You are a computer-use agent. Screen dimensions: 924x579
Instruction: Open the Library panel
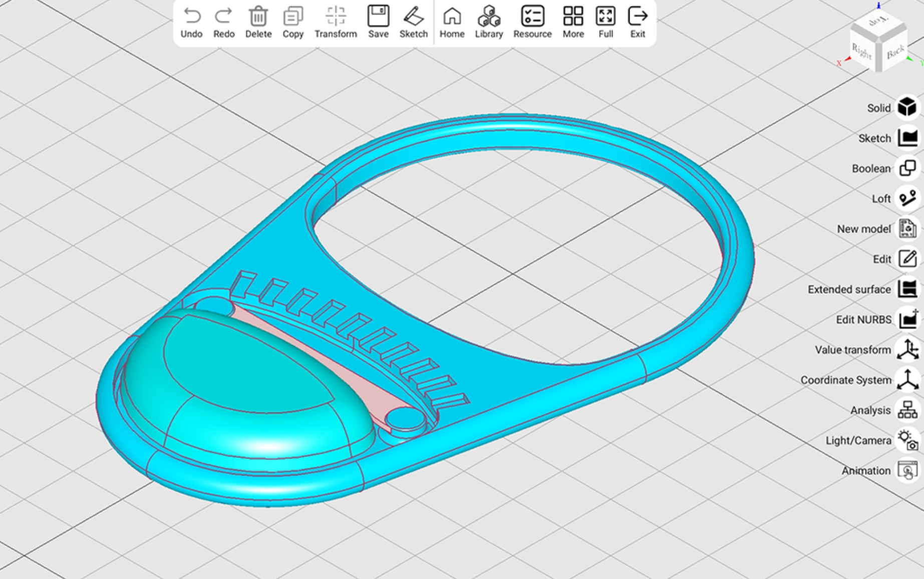(488, 21)
